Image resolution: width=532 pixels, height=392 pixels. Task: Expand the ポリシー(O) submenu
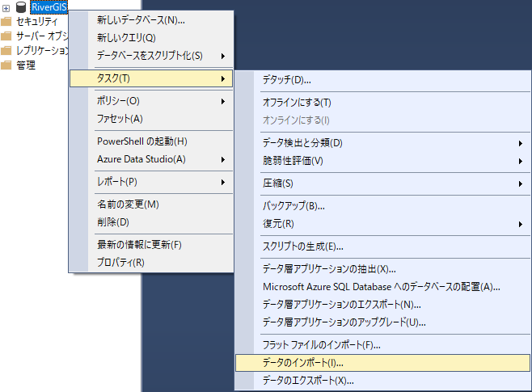(x=118, y=101)
